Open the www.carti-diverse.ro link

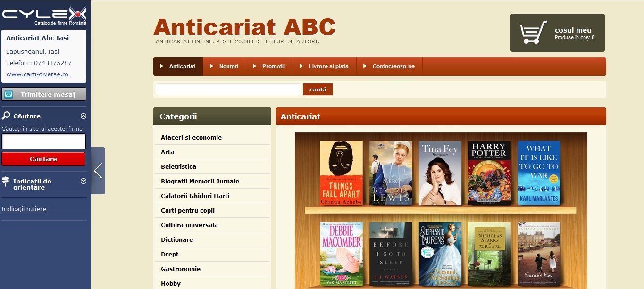tap(37, 74)
